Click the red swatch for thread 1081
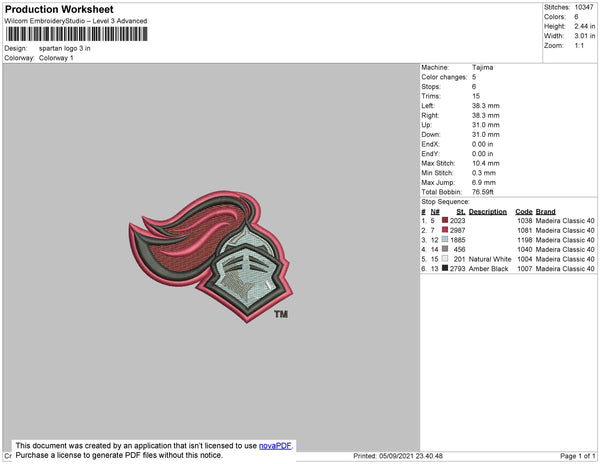Image resolution: width=600 pixels, height=464 pixels. click(445, 230)
